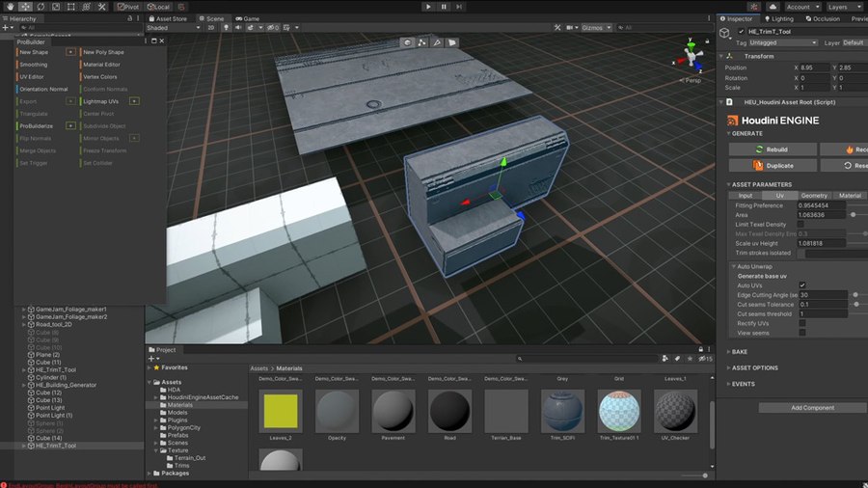The width and height of the screenshot is (868, 488).
Task: Select the Geometry parameters tab
Action: tap(814, 196)
